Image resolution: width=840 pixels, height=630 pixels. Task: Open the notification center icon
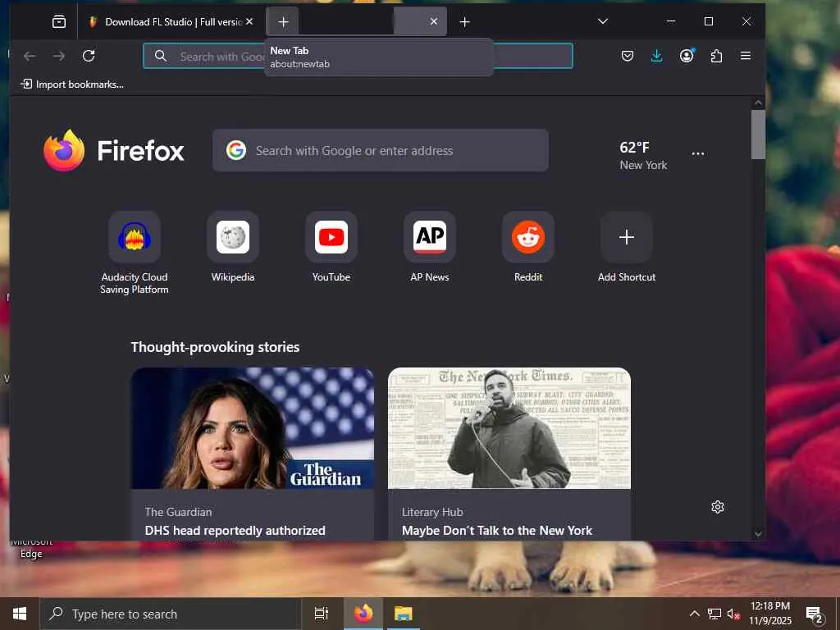pyautogui.click(x=815, y=614)
